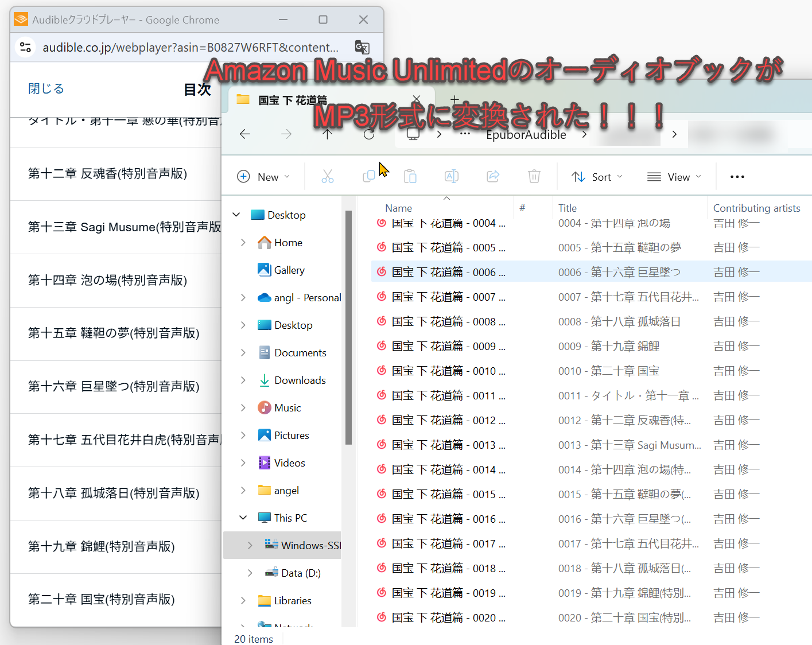Collapse the This PC node

[x=243, y=518]
